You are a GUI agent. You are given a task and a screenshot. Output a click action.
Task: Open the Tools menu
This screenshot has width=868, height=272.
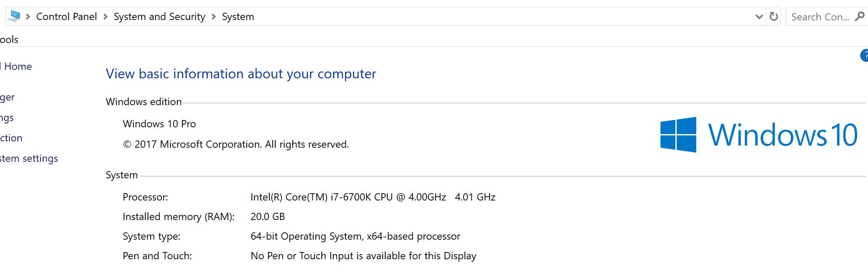[9, 39]
